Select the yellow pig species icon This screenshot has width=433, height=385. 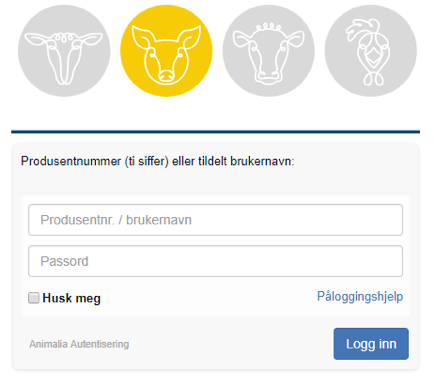166,51
